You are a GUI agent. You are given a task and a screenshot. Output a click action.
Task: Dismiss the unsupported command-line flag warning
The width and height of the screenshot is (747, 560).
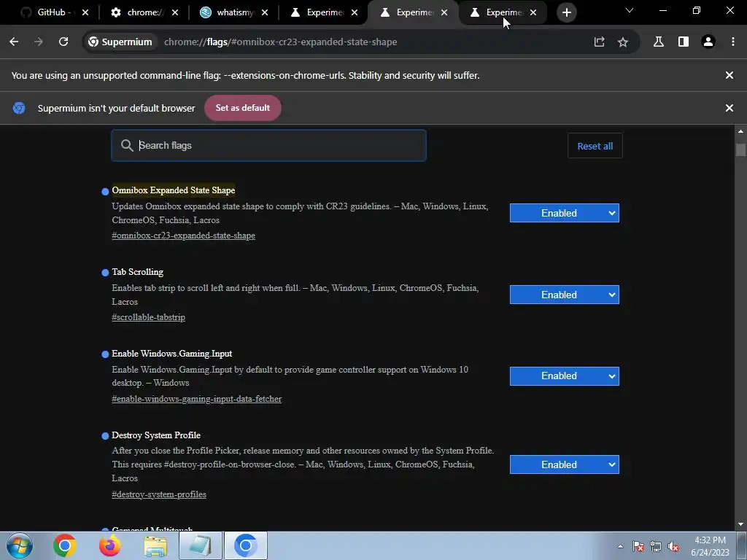pos(729,75)
